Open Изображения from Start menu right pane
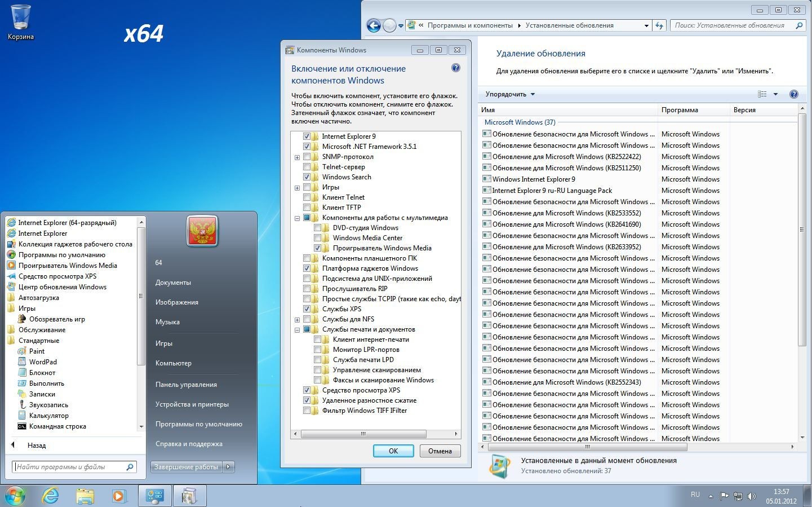 176,302
